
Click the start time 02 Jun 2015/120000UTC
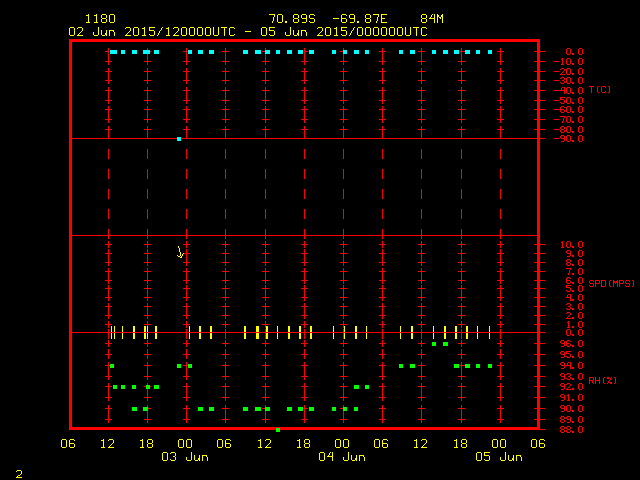click(x=146, y=31)
